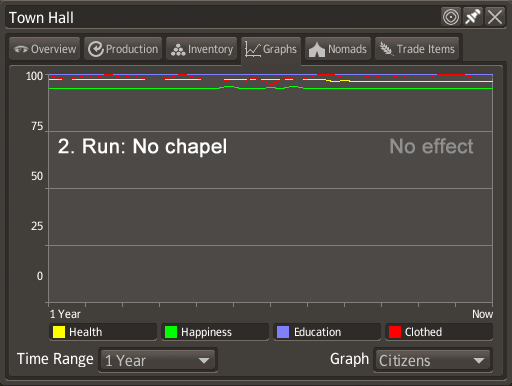Screen dimensions: 512x386
Task: Click the circular arrow Production icon
Action: 96,49
